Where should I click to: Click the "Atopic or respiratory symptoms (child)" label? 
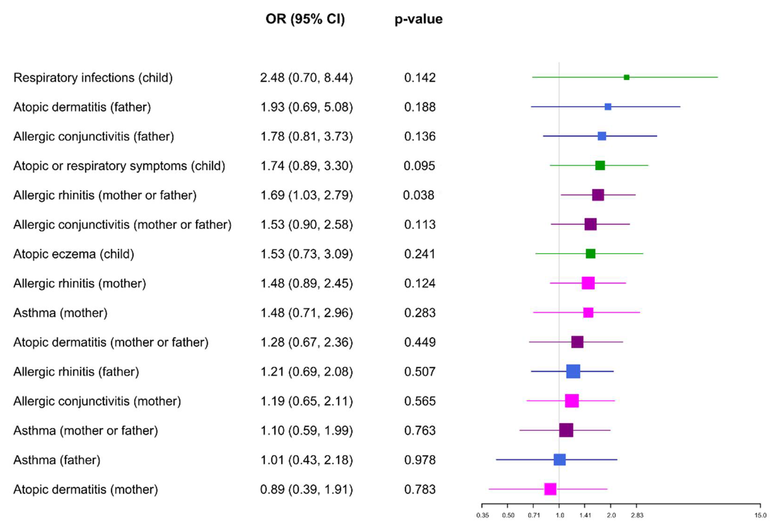point(119,166)
